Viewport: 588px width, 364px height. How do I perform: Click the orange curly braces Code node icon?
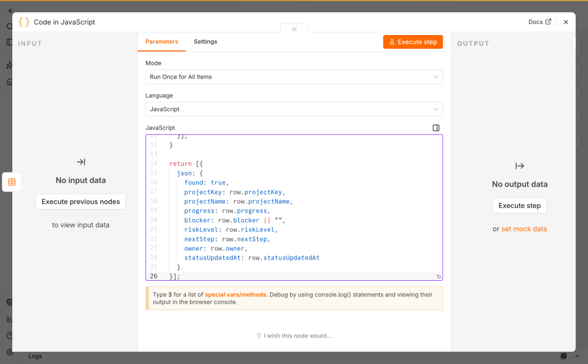(x=24, y=22)
